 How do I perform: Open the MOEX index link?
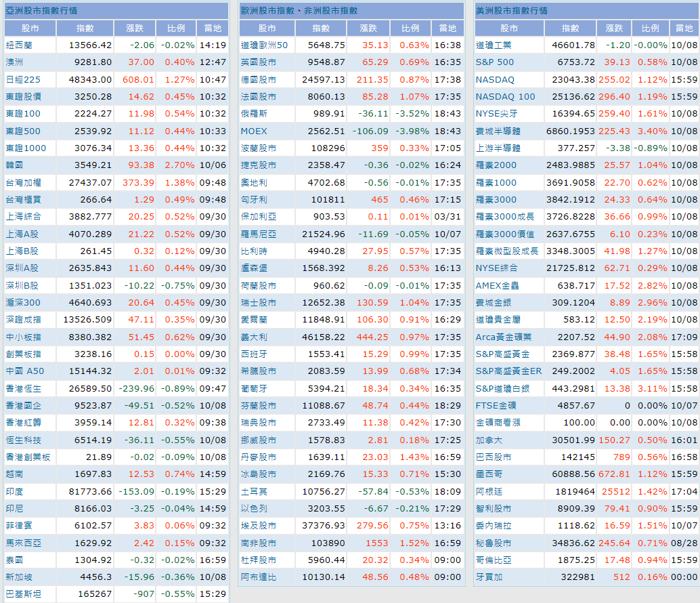pyautogui.click(x=254, y=131)
